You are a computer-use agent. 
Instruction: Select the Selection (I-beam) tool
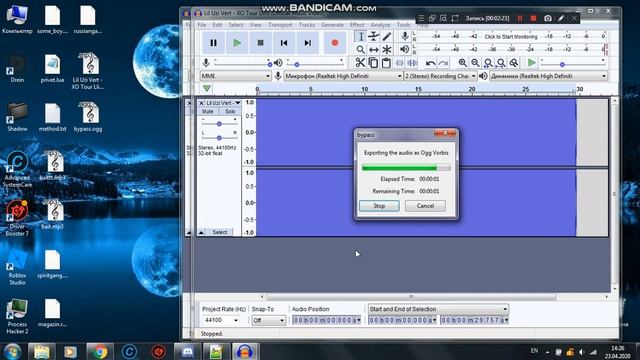click(360, 36)
